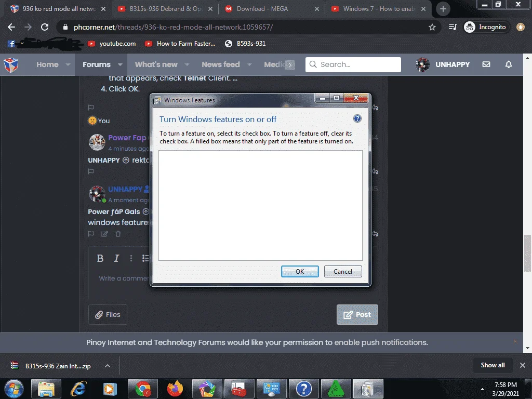Image resolution: width=532 pixels, height=399 pixels.
Task: Toggle bold formatting in the comment editor
Action: [100, 258]
